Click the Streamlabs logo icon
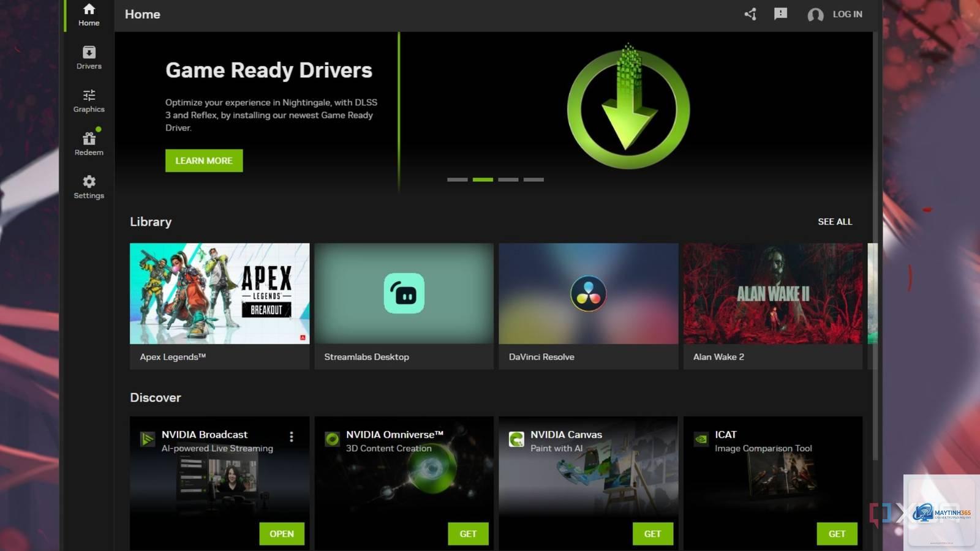The height and width of the screenshot is (551, 980). pos(404,293)
